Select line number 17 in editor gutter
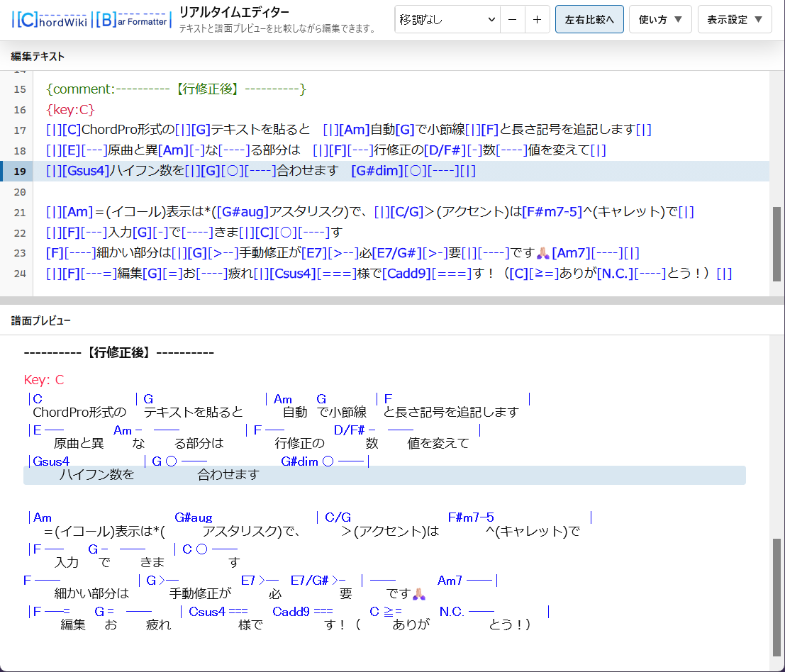This screenshot has height=672, width=785. tap(20, 130)
